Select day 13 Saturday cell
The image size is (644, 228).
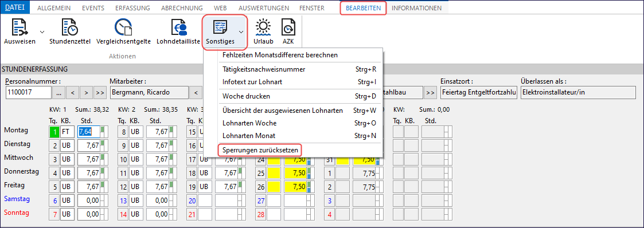click(123, 201)
